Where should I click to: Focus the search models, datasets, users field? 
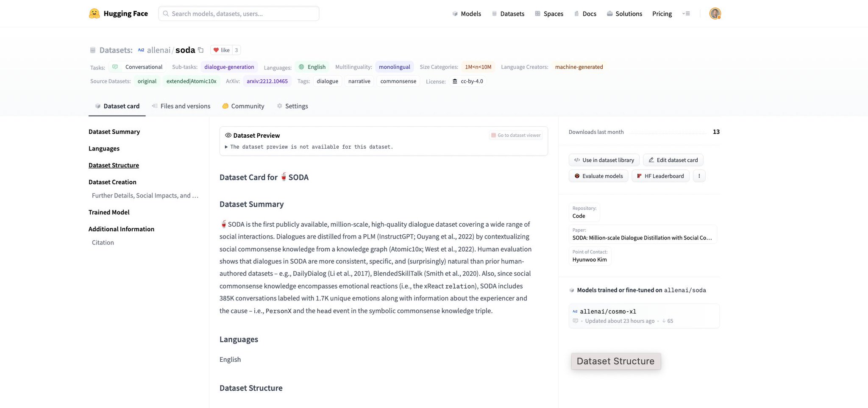(239, 14)
